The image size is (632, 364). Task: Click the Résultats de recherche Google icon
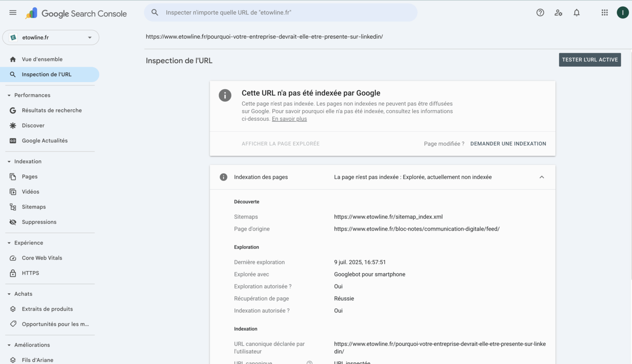coord(13,110)
